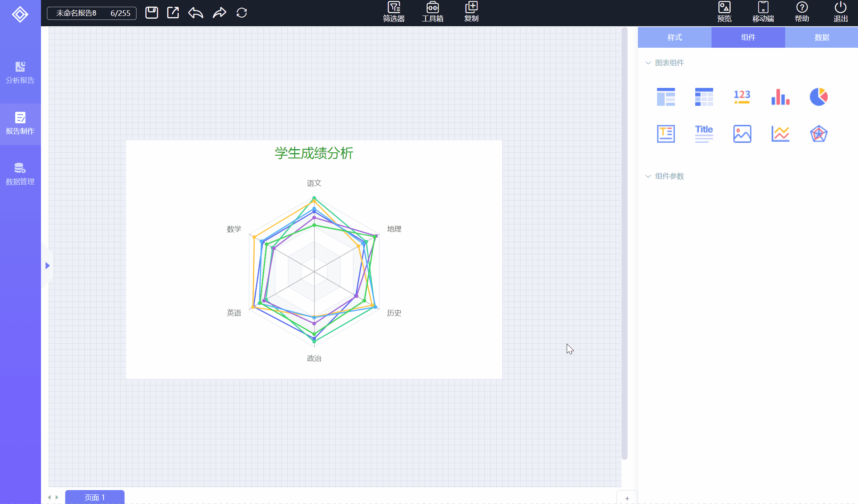Switch to the 组件 tab
This screenshot has width=858, height=504.
[748, 37]
